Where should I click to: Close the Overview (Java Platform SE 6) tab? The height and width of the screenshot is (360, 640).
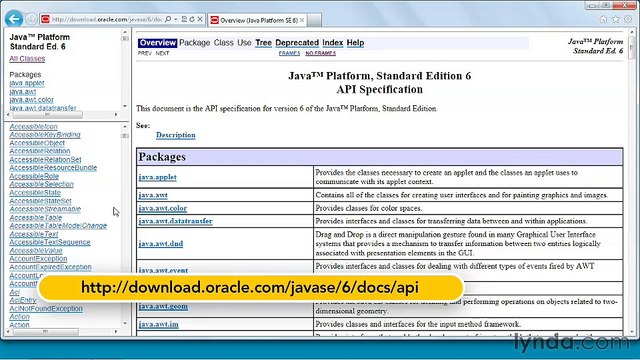pos(302,20)
